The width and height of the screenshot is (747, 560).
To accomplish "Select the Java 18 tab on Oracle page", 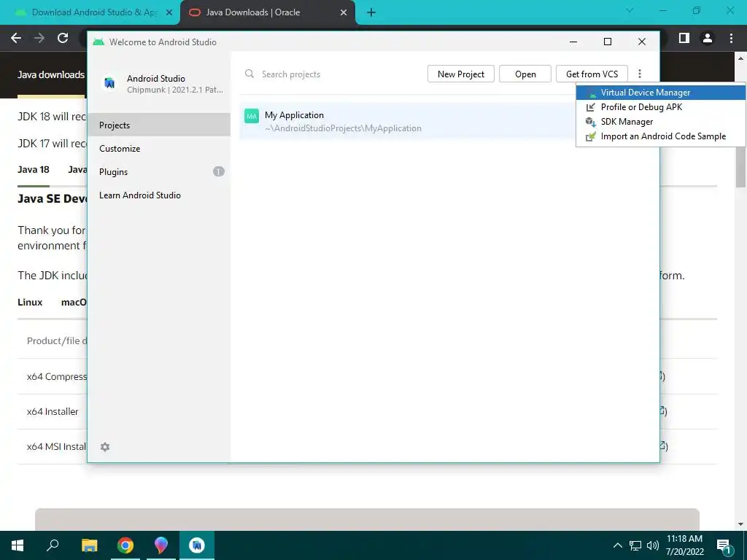I will coord(34,169).
